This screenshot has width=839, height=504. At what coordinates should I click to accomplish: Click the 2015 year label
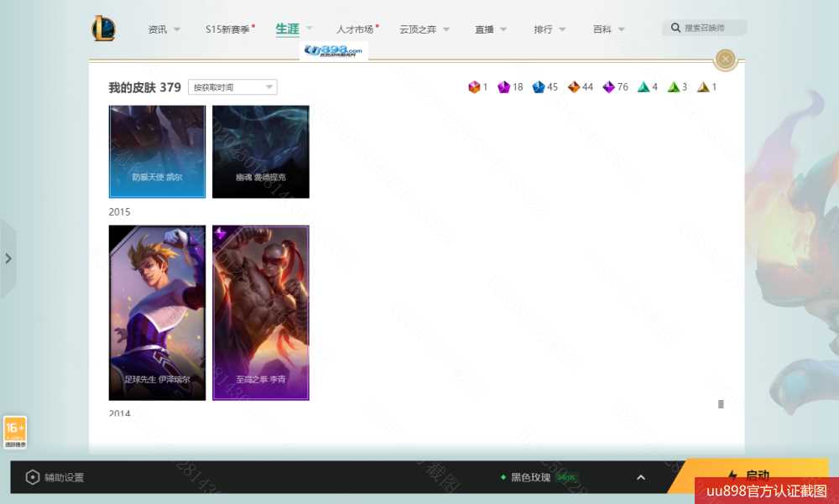119,212
